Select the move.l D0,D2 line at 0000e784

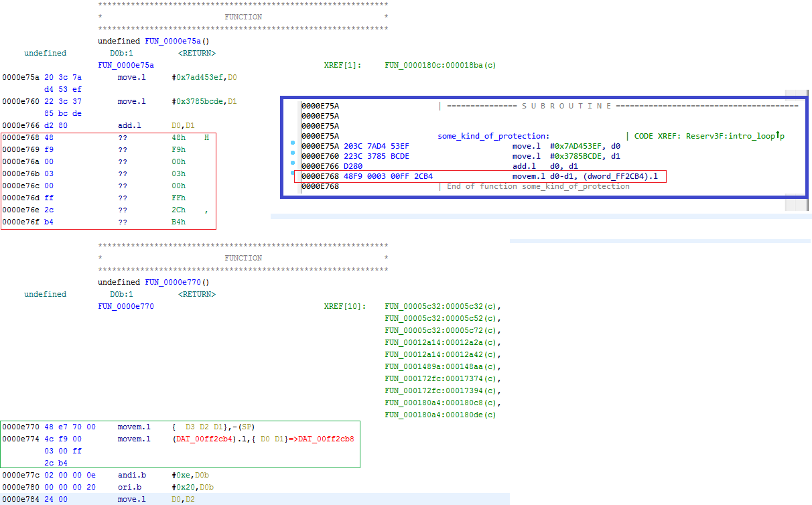pos(255,499)
